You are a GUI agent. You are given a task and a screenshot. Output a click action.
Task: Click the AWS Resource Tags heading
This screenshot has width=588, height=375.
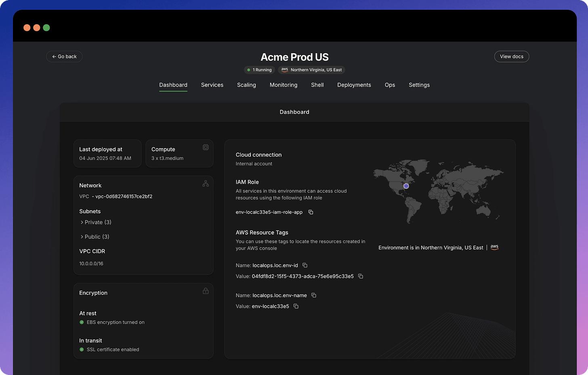pyautogui.click(x=262, y=233)
